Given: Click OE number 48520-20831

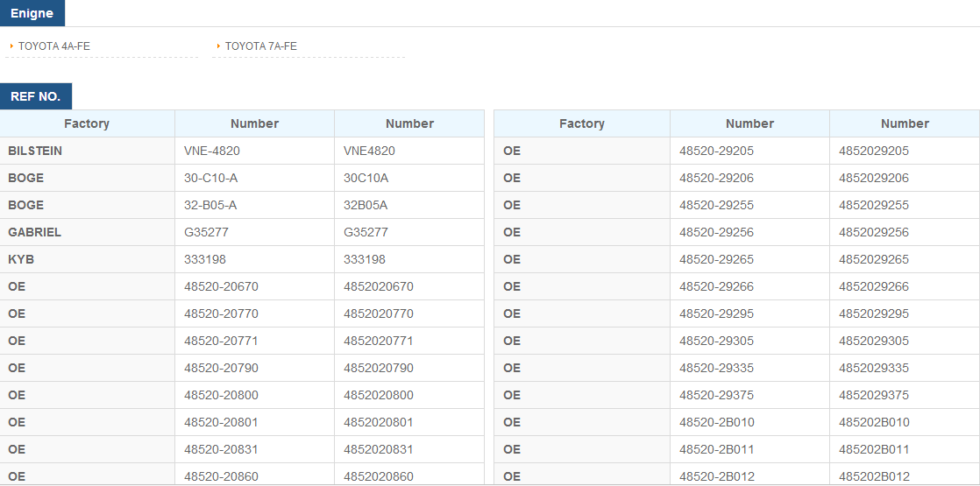Looking at the screenshot, I should coord(221,450).
